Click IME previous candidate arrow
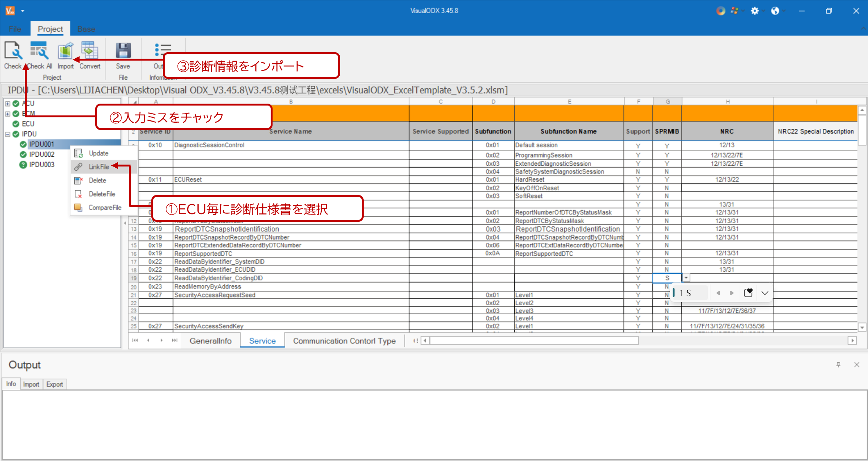868x461 pixels. (718, 293)
